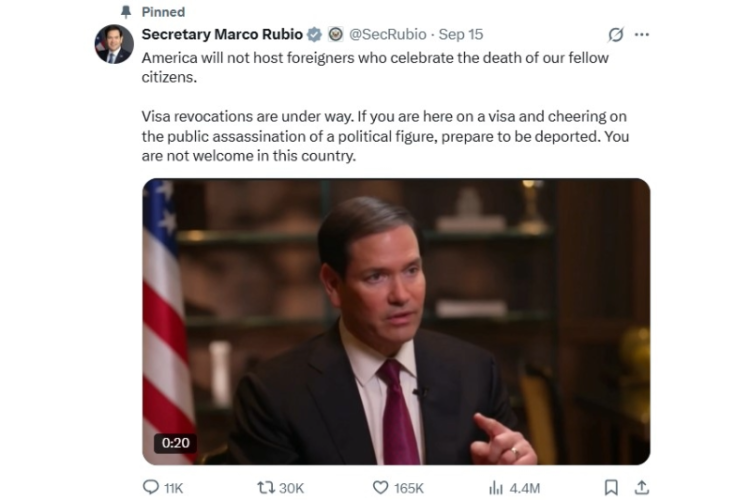Click the government affiliation seal badge
The image size is (750, 500).
336,35
